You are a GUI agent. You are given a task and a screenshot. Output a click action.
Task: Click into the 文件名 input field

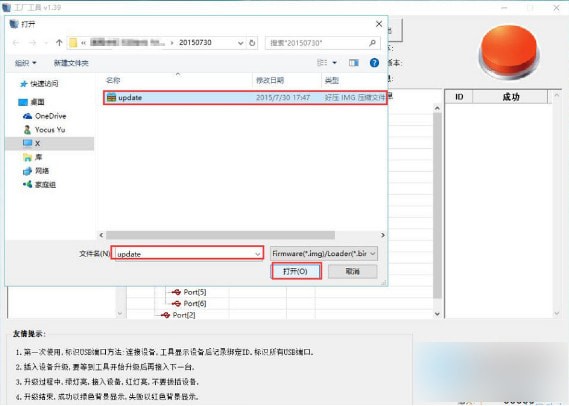(x=187, y=253)
